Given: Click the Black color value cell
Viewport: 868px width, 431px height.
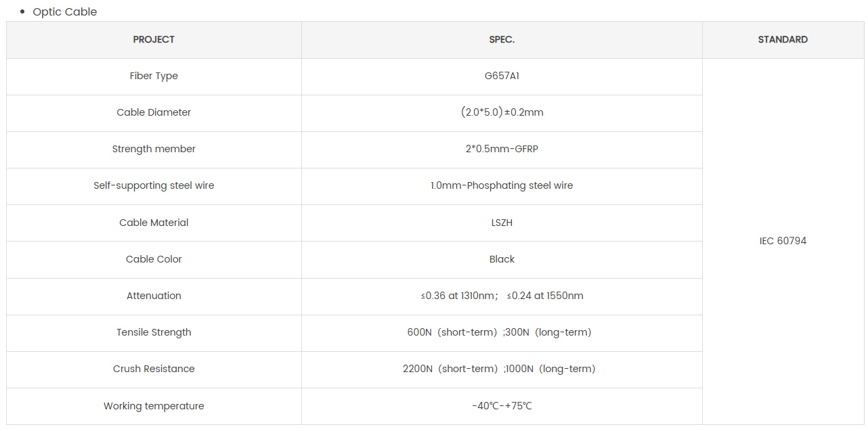Looking at the screenshot, I should point(502,259).
